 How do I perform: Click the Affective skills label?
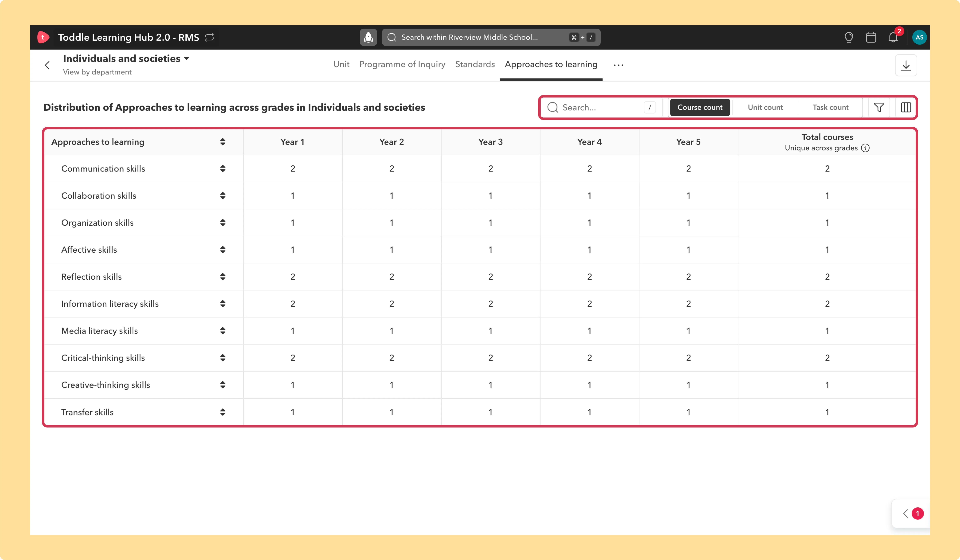click(89, 250)
